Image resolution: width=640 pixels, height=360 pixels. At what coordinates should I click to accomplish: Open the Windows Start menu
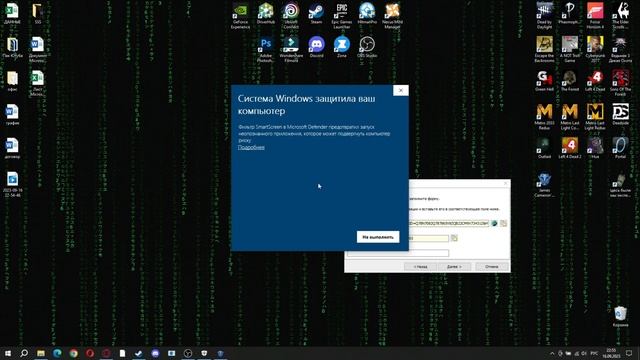point(8,353)
